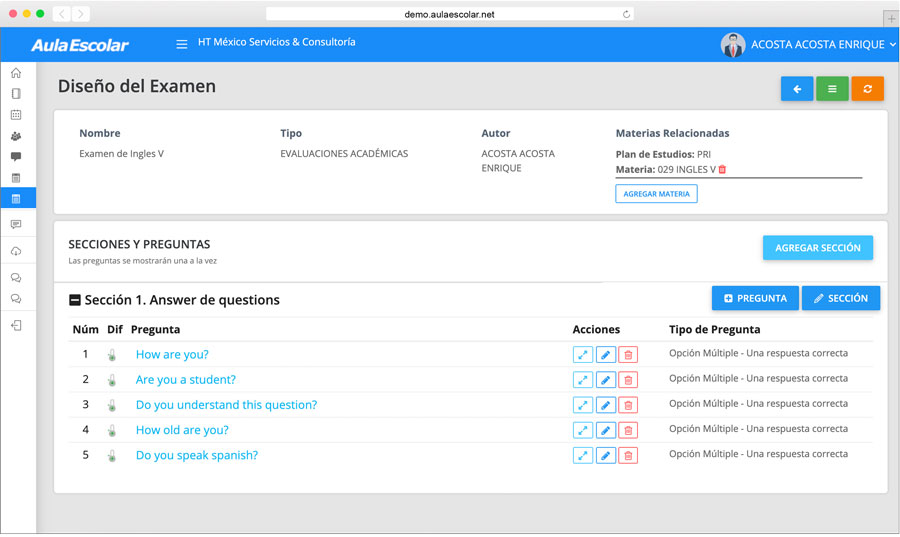Expand the question 'Are you a student?'
The height and width of the screenshot is (537, 900).
tap(583, 380)
